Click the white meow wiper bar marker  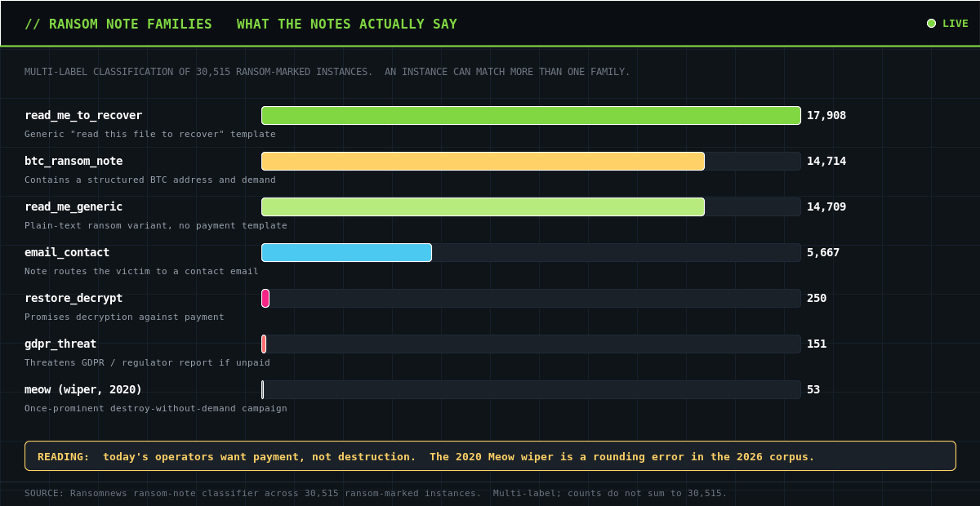pyautogui.click(x=262, y=389)
